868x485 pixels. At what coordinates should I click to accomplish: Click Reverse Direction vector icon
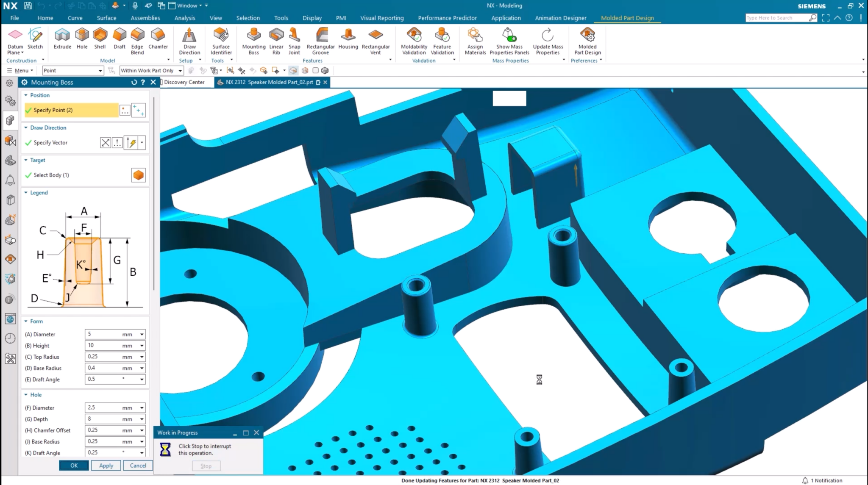point(106,143)
